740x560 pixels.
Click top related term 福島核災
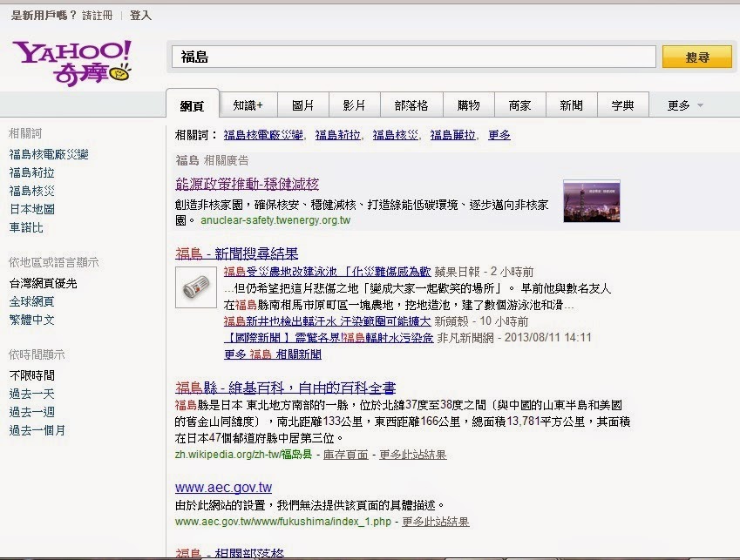coord(396,135)
